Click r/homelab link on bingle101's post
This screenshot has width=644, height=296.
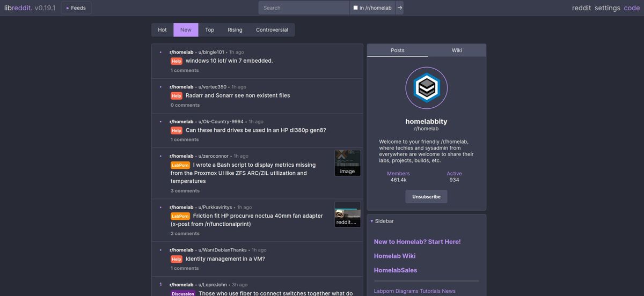[181, 52]
